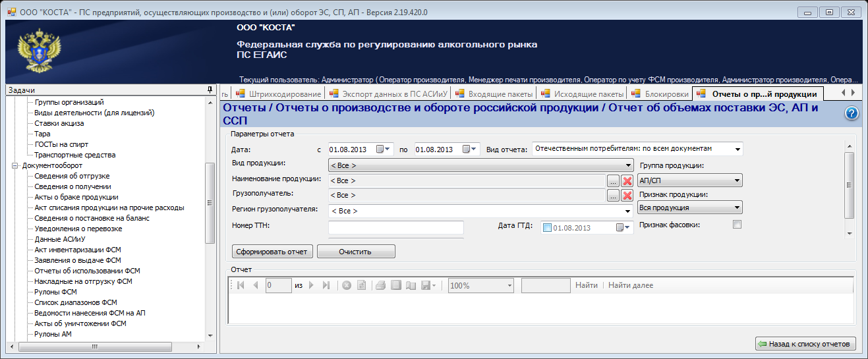Open help via blue question mark icon
Image resolution: width=868 pixels, height=359 pixels.
pyautogui.click(x=852, y=113)
